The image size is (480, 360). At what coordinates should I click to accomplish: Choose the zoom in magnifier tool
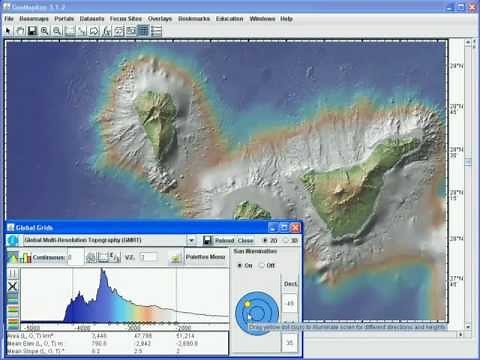pyautogui.click(x=45, y=31)
